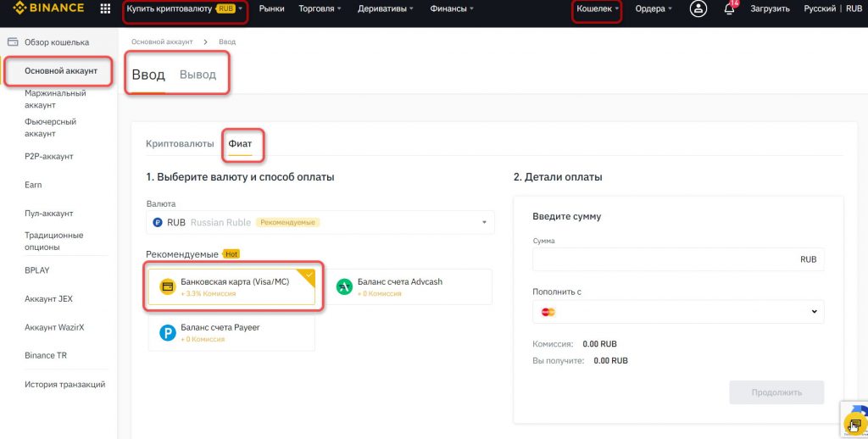Open the user profile icon
Viewport: 868px width, 439px height.
click(x=698, y=8)
